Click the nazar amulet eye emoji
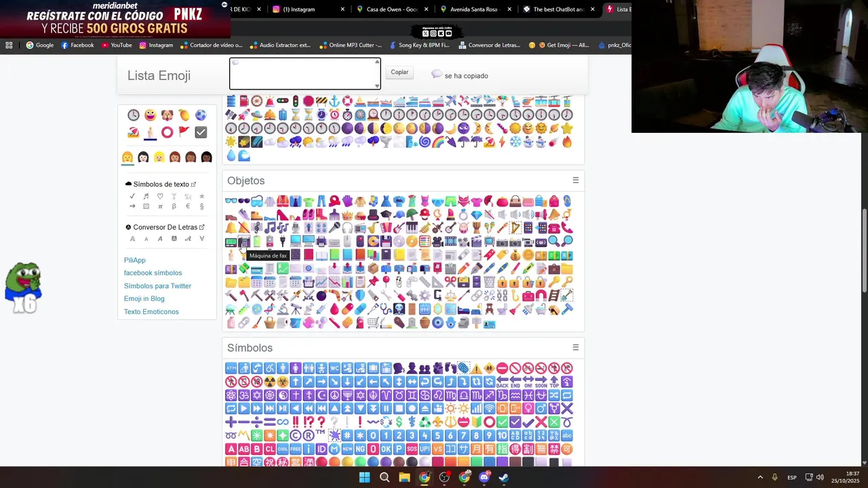Viewport: 868px width, 488px height. (437, 323)
